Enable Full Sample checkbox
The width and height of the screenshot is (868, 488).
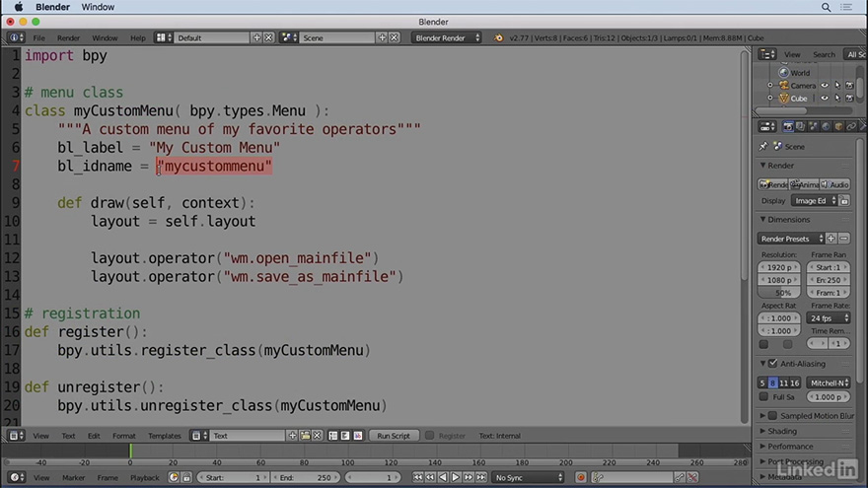[763, 396]
